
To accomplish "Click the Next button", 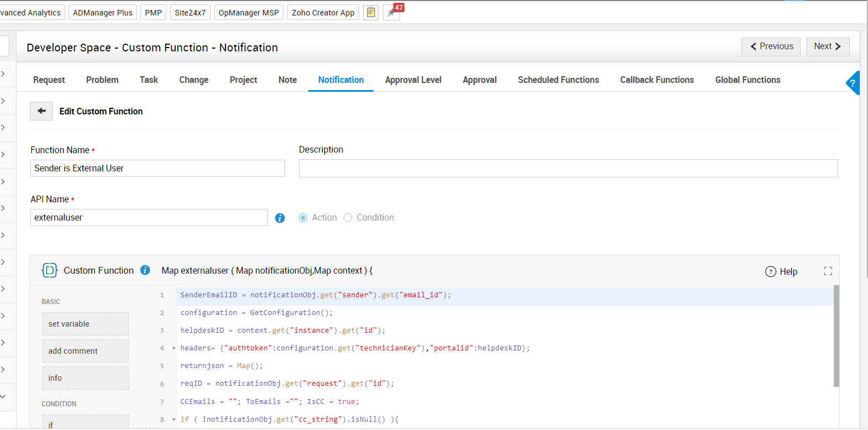I will [x=827, y=46].
